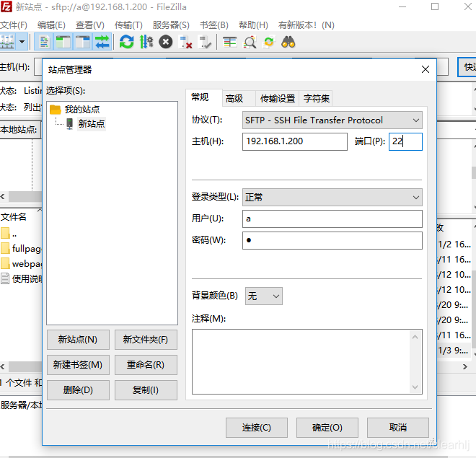The width and height of the screenshot is (476, 458).
Task: Open the 查看(V) menu
Action: click(90, 25)
